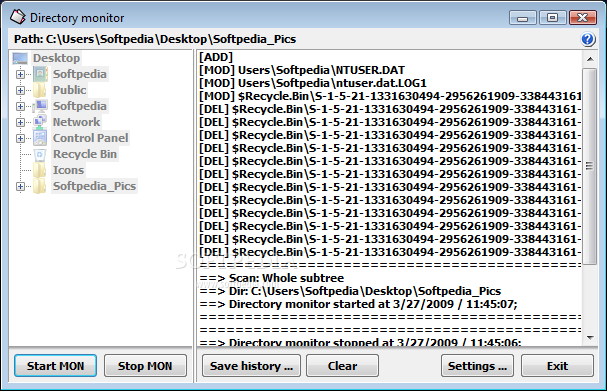Expand the Network node

click(21, 122)
